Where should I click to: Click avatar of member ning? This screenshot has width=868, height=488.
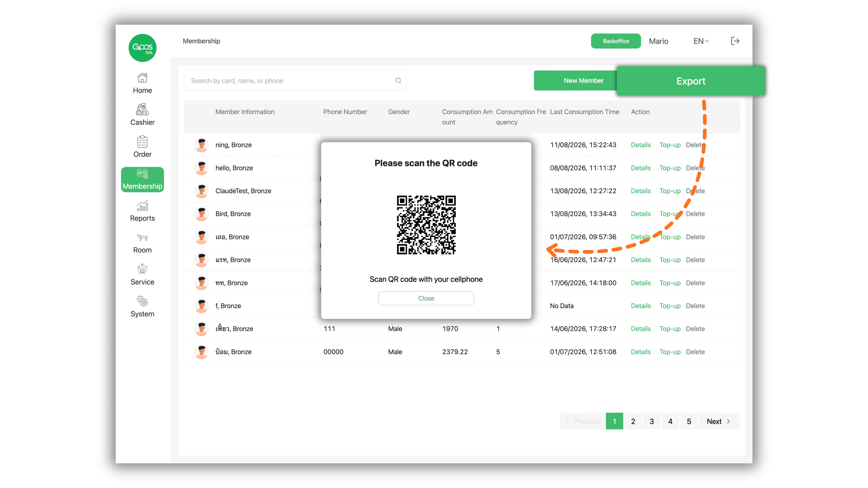click(201, 145)
